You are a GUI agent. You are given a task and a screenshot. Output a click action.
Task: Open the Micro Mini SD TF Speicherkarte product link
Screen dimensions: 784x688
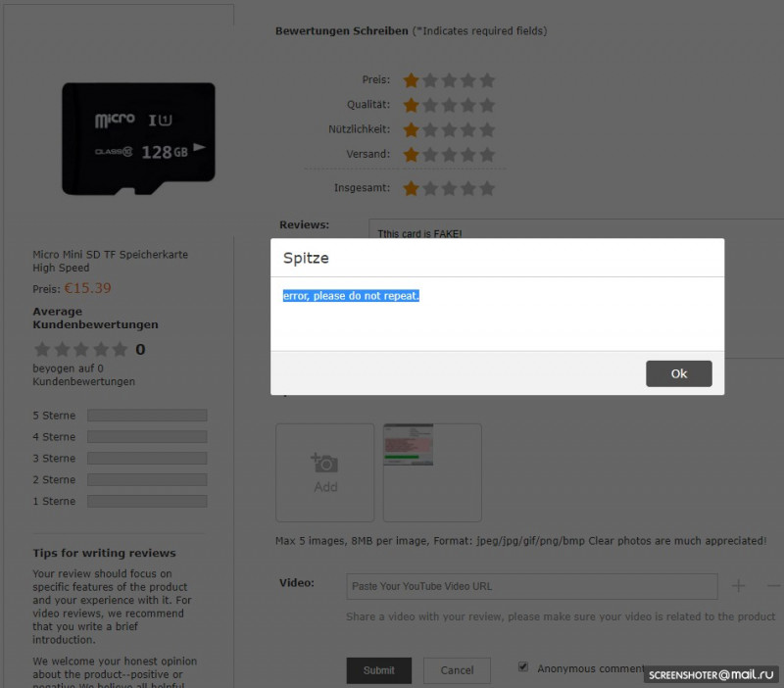(x=111, y=261)
